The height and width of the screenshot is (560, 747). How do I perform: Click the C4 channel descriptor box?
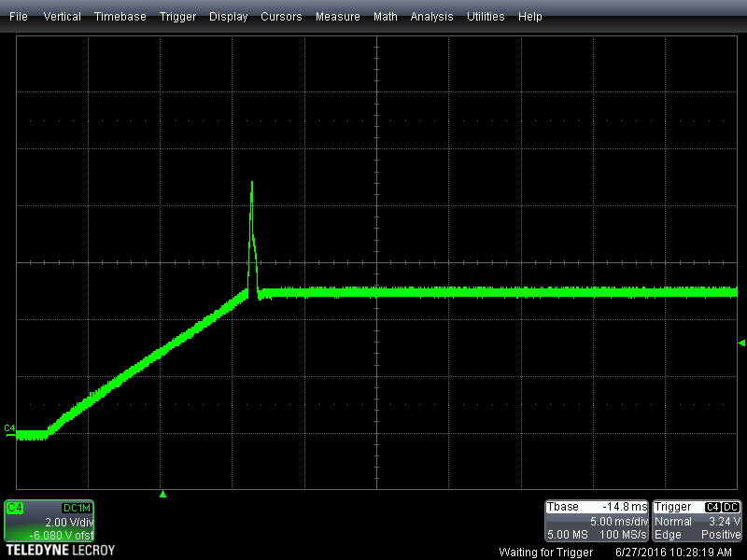(49, 521)
